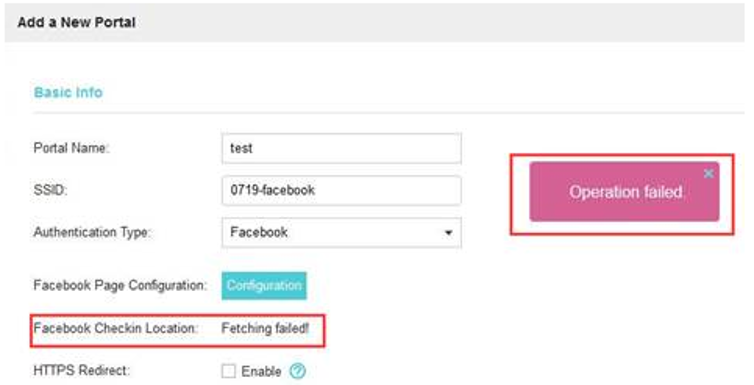Click the HTTPS Redirect help question mark icon

pos(298,371)
